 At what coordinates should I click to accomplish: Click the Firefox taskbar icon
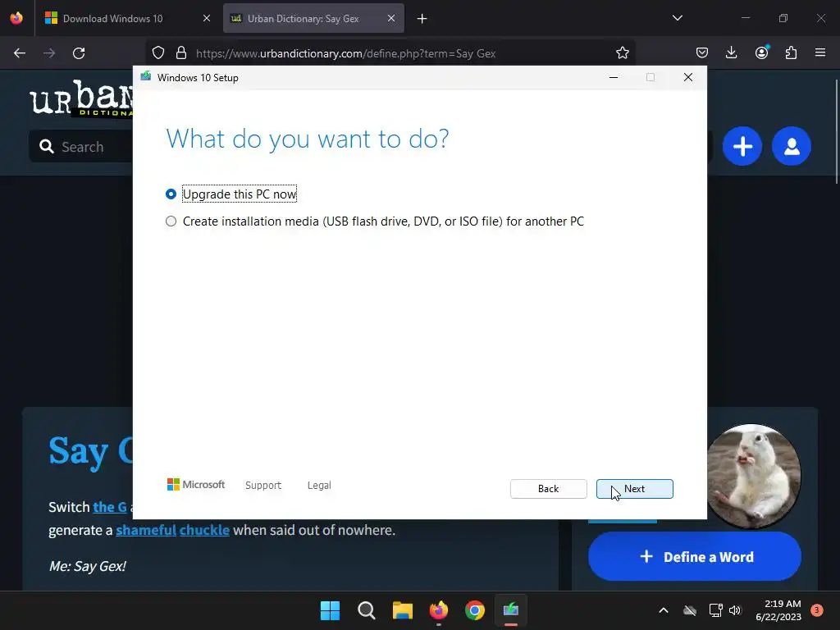pyautogui.click(x=439, y=610)
